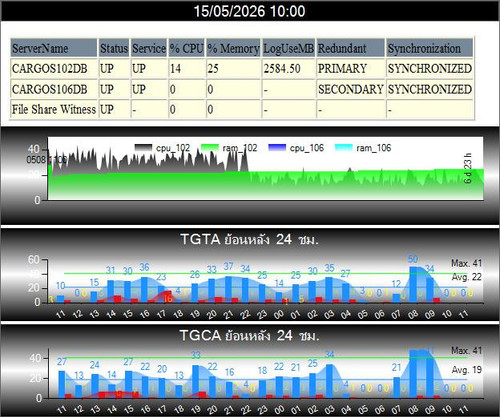Click SYNCHRONIZED in the CARGOS102DB row
Image resolution: width=500 pixels, height=417 pixels.
coord(429,69)
